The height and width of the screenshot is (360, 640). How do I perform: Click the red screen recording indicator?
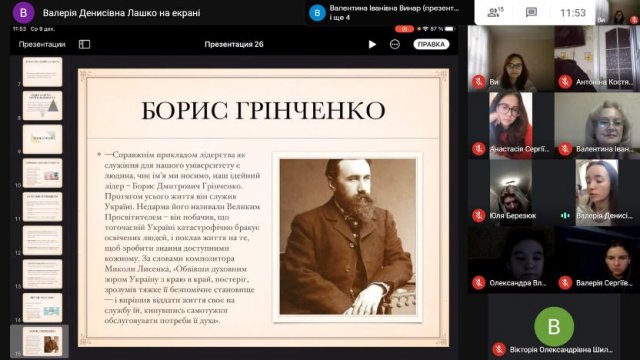(x=404, y=29)
